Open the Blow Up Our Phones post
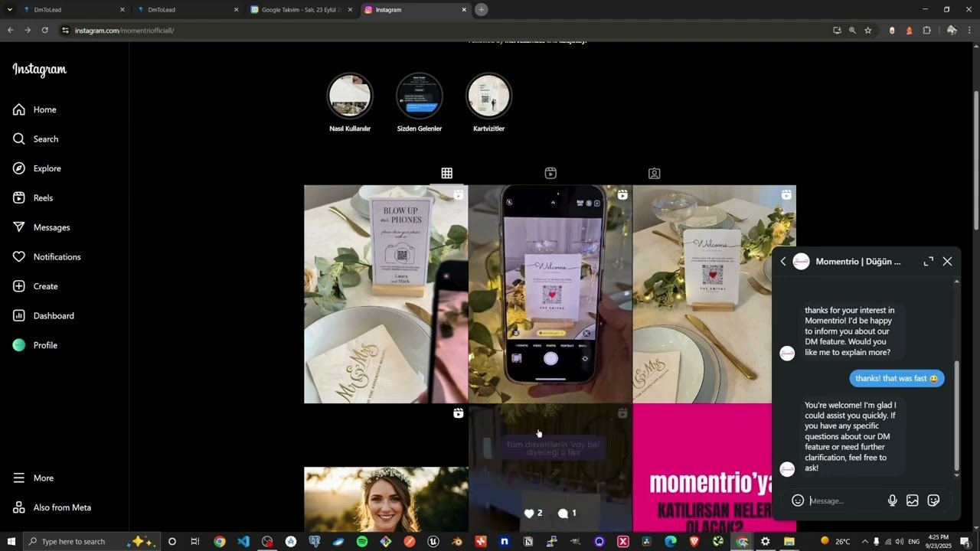 pyautogui.click(x=386, y=294)
